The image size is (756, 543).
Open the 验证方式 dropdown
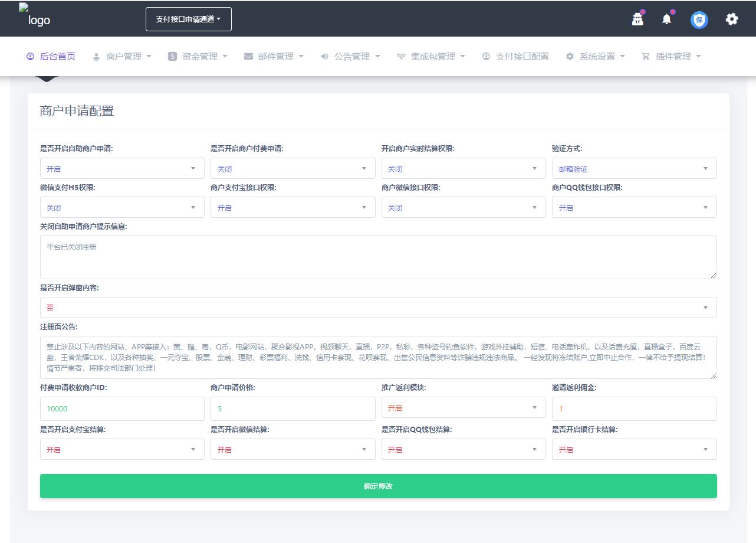pyautogui.click(x=634, y=169)
